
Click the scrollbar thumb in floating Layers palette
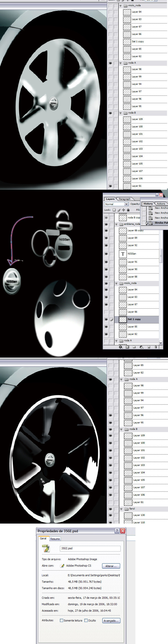pyautogui.click(x=161, y=256)
